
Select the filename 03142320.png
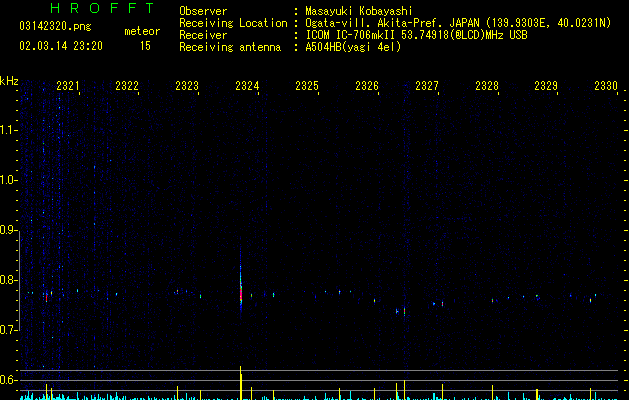55,27
